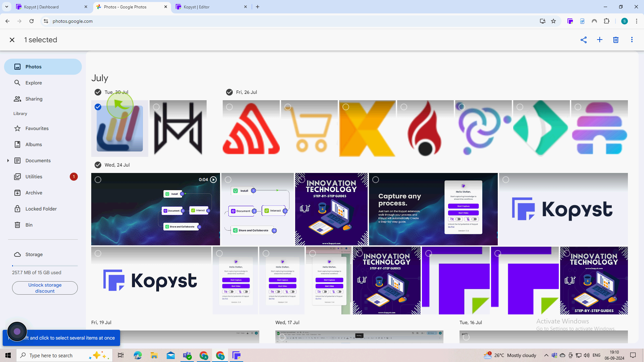Go back in browser history
This screenshot has height=362, width=644.
[7, 21]
